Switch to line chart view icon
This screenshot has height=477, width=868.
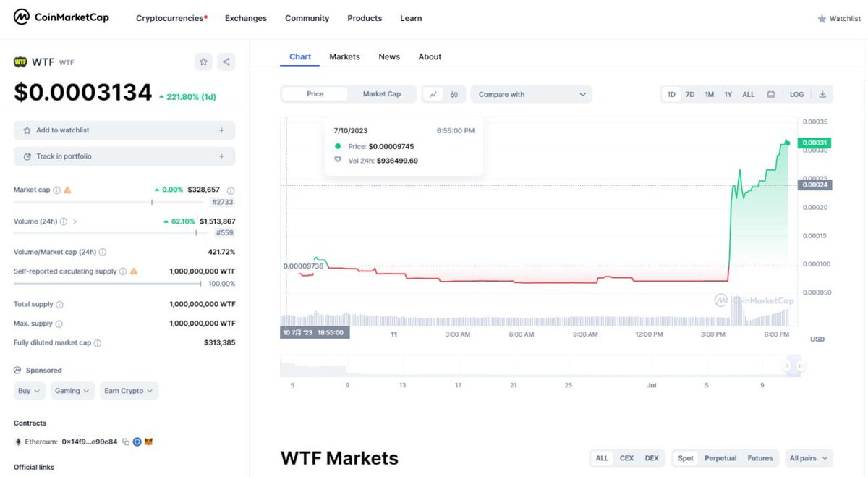(x=433, y=94)
